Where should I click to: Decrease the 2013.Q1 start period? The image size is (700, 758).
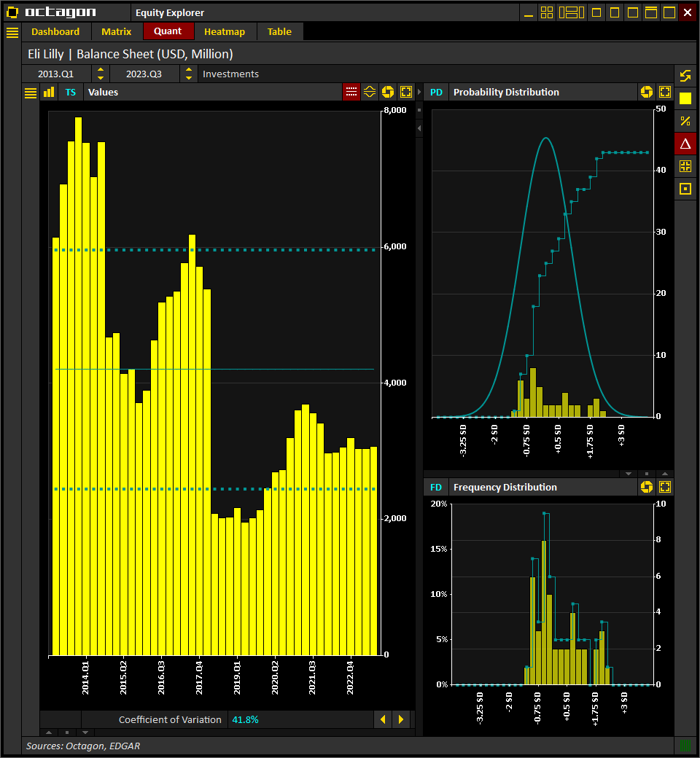coord(101,78)
